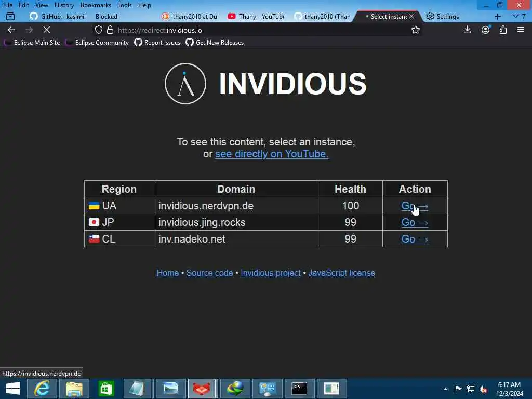Viewport: 532px width, 399px height.
Task: Show hidden system tray icons
Action: click(x=445, y=389)
